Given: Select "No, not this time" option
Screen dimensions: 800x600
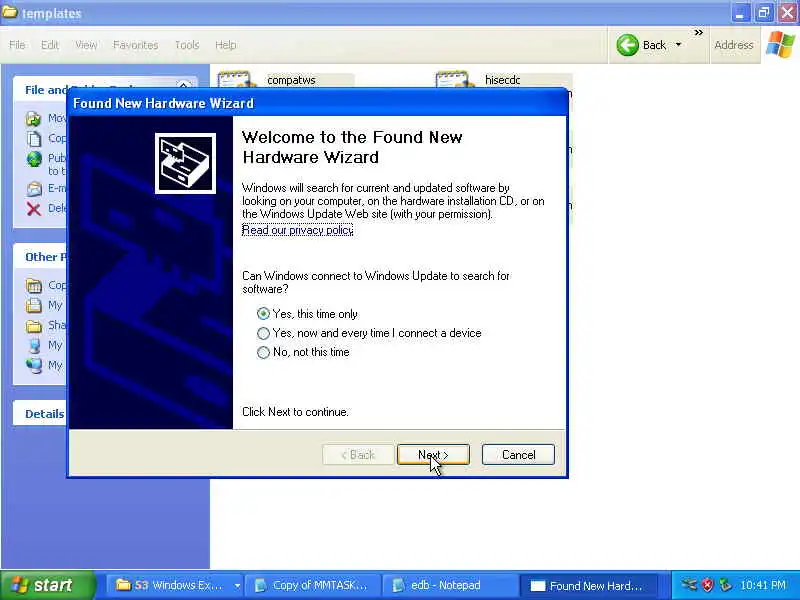Looking at the screenshot, I should 304,352.
